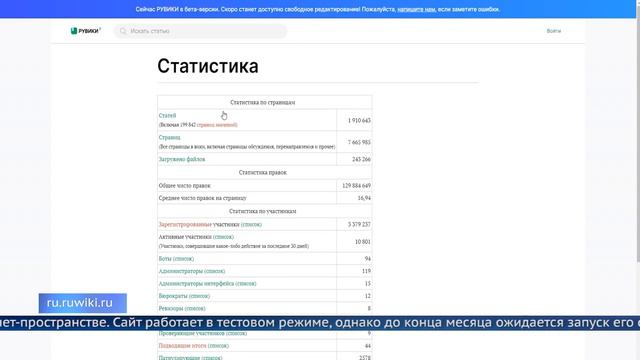Open the Войти login link
The width and height of the screenshot is (640, 360).
click(553, 31)
